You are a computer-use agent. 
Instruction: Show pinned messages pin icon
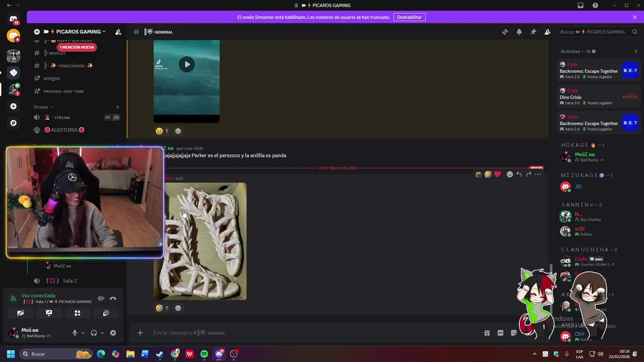(533, 32)
